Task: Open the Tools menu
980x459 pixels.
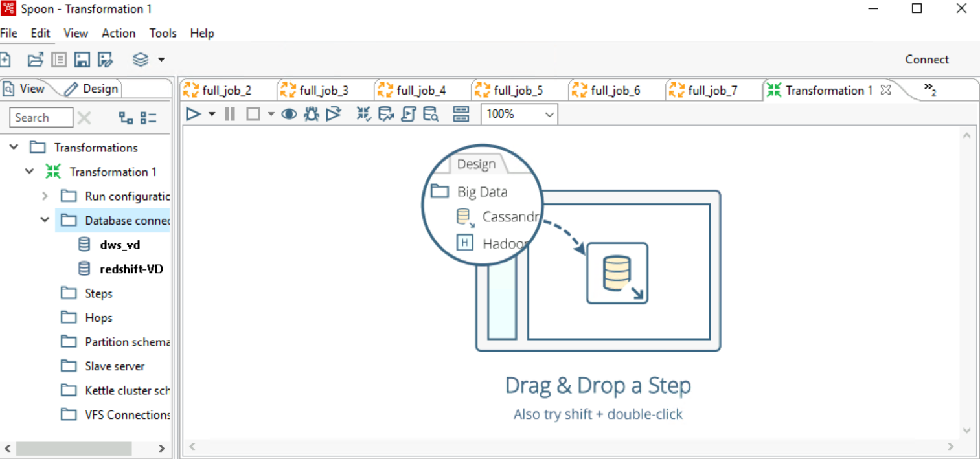Action: (163, 33)
